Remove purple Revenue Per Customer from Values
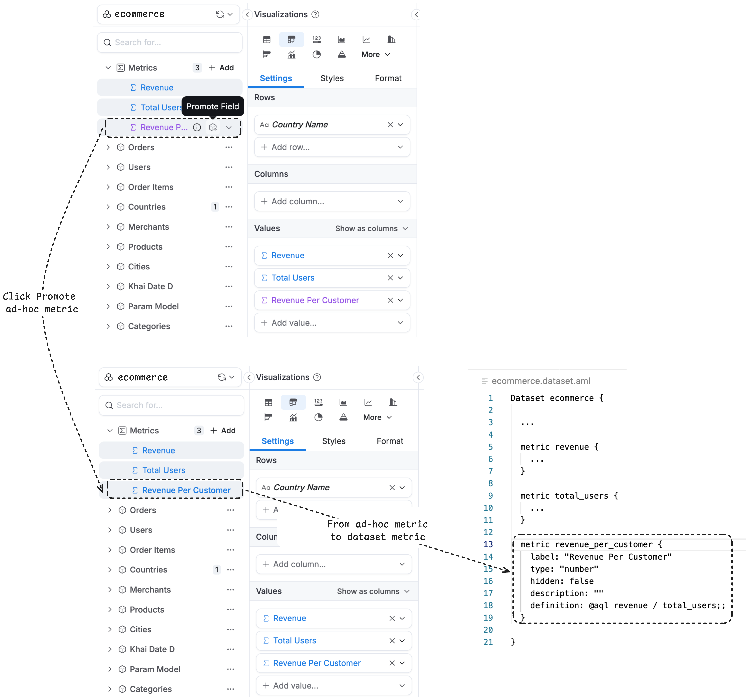 (x=390, y=300)
